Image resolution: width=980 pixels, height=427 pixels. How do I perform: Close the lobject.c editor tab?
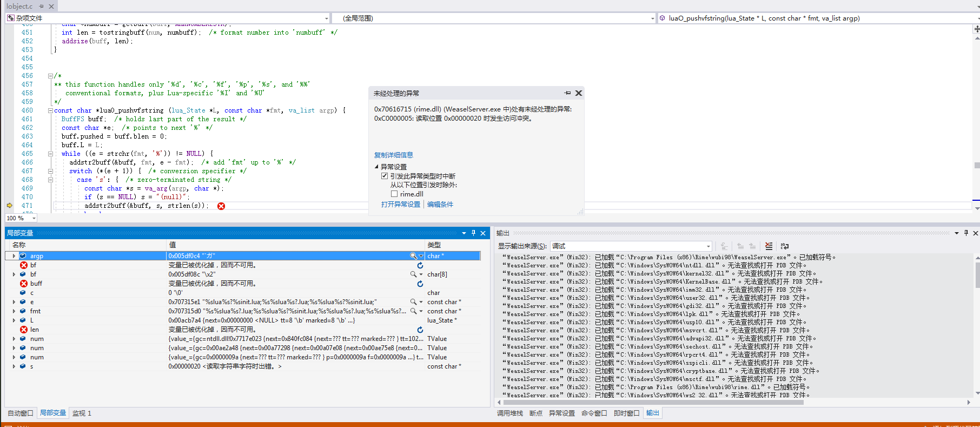51,6
